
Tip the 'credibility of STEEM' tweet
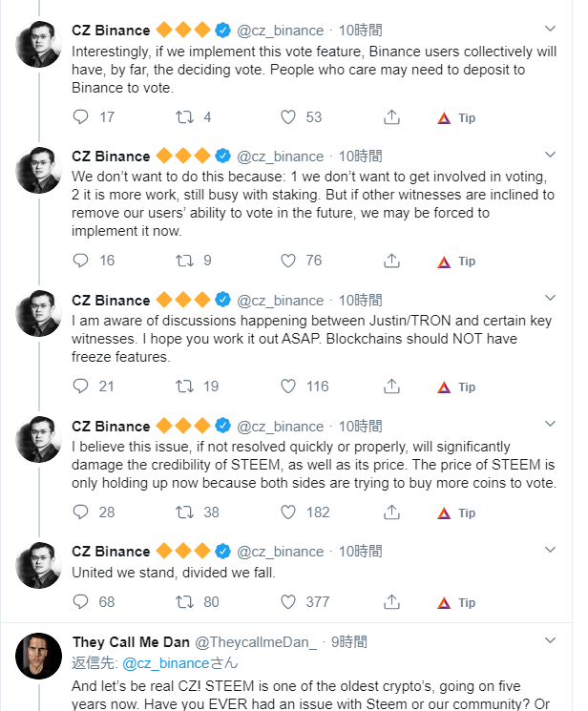[x=456, y=512]
